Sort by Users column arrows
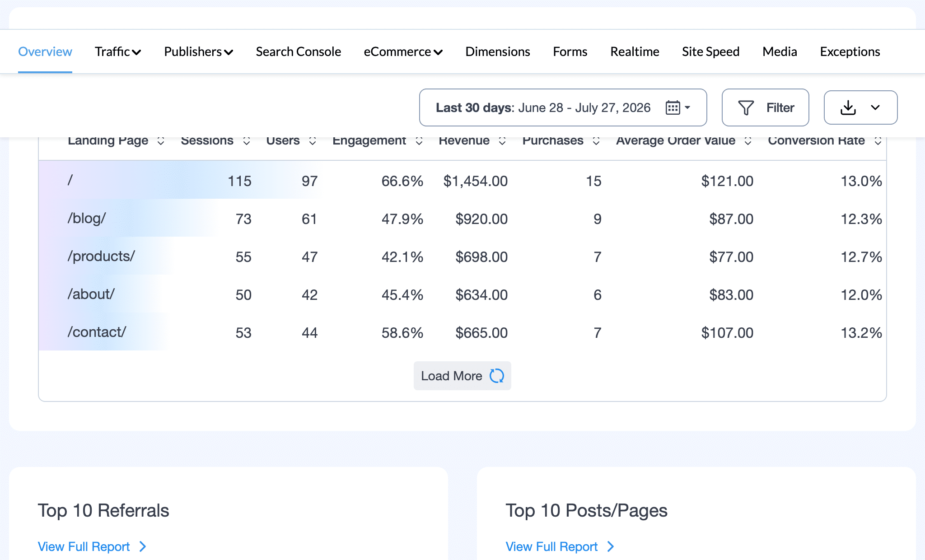This screenshot has width=925, height=560. (313, 141)
